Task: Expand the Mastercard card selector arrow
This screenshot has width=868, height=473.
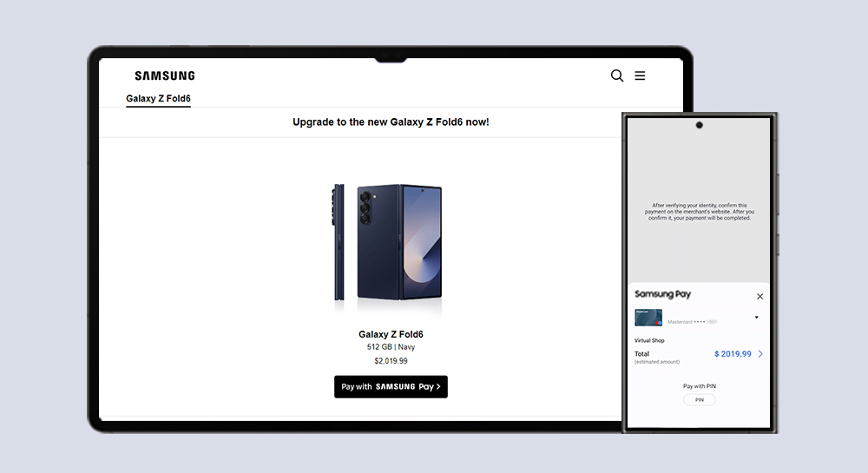Action: pyautogui.click(x=756, y=318)
